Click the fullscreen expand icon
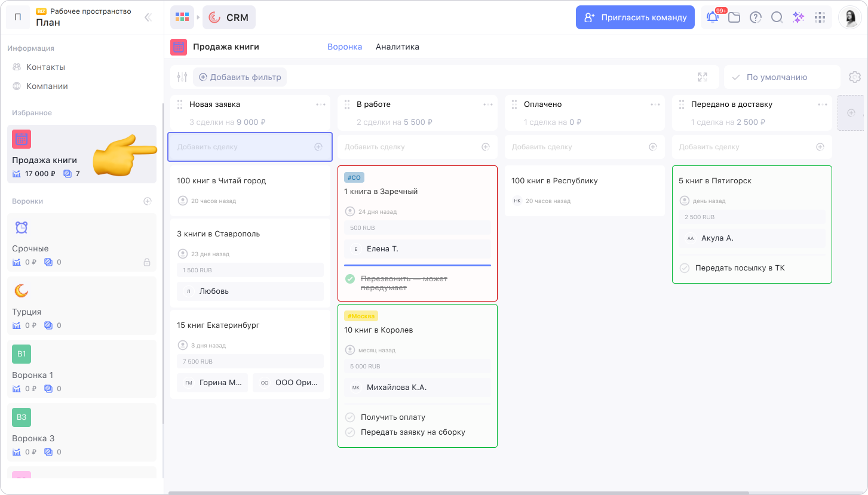This screenshot has width=868, height=495. point(703,77)
